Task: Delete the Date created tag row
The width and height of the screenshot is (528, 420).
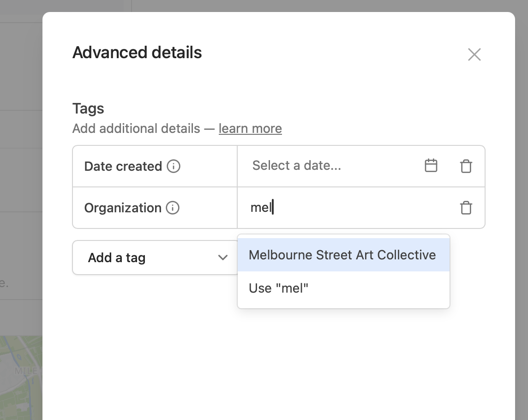Action: click(466, 166)
